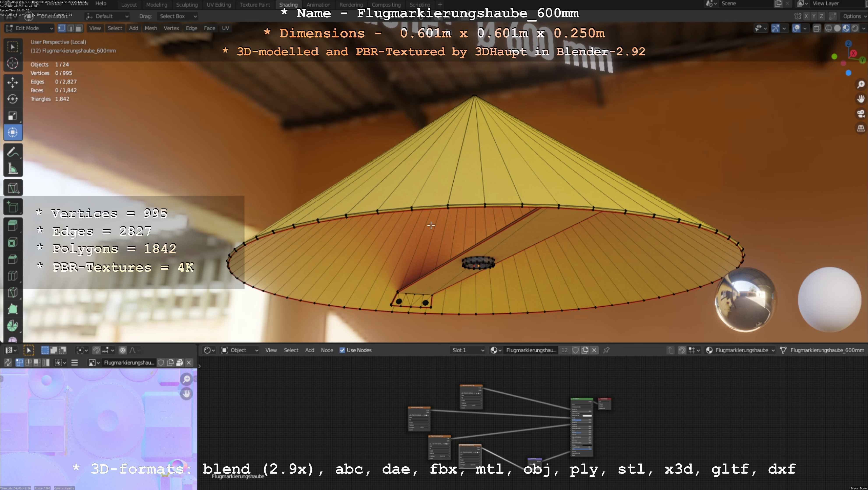The width and height of the screenshot is (868, 490).
Task: Toggle the Use Nodes checkbox
Action: tap(342, 350)
